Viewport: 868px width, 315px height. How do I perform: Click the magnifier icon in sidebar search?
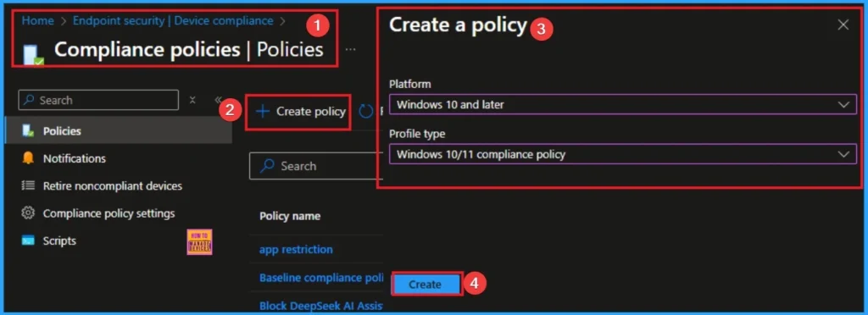pyautogui.click(x=30, y=100)
